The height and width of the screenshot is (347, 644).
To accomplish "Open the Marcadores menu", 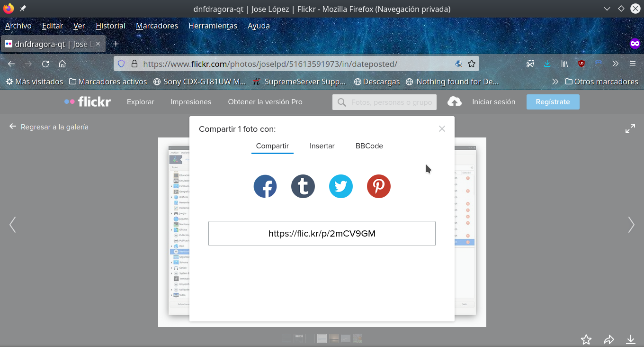I will (x=157, y=26).
